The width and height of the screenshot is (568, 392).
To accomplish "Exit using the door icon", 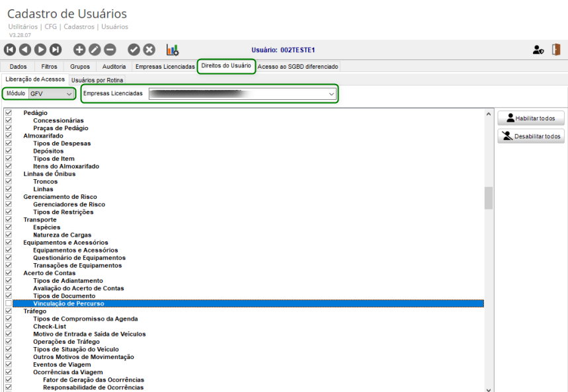I will 556,50.
